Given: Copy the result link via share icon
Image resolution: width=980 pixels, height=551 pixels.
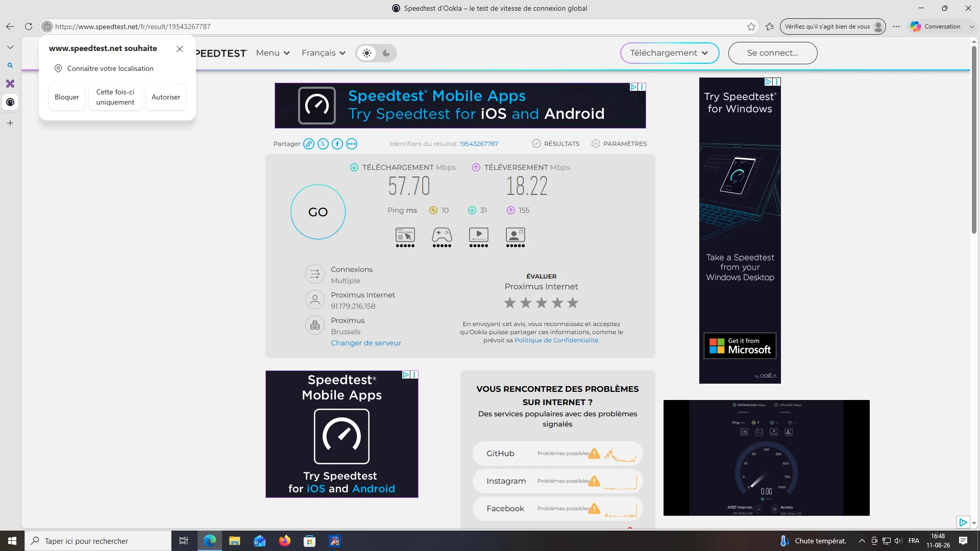Looking at the screenshot, I should click(309, 144).
